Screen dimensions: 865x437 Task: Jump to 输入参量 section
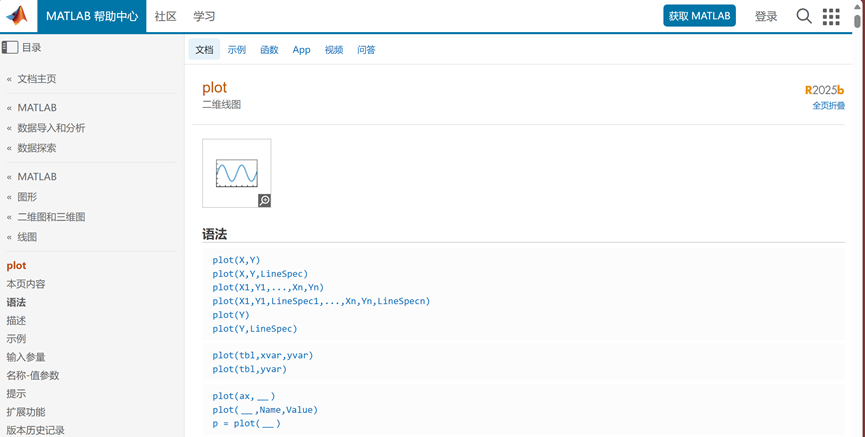click(26, 357)
